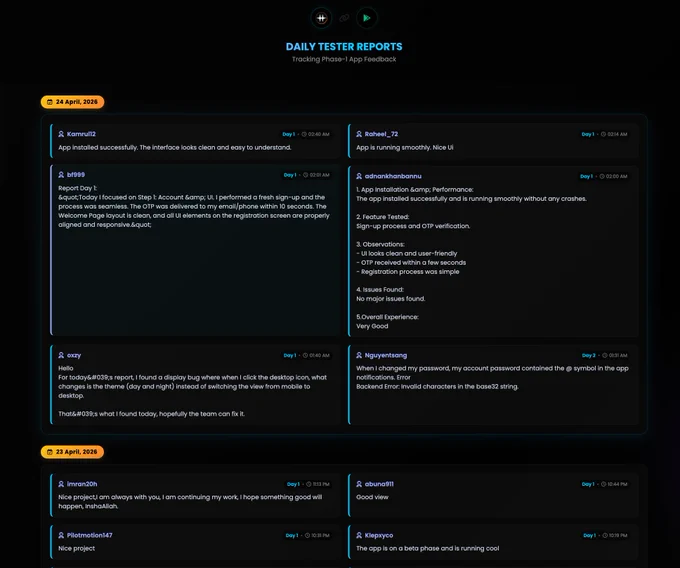Click the chain link icon at top
The image size is (680, 568).
point(344,18)
